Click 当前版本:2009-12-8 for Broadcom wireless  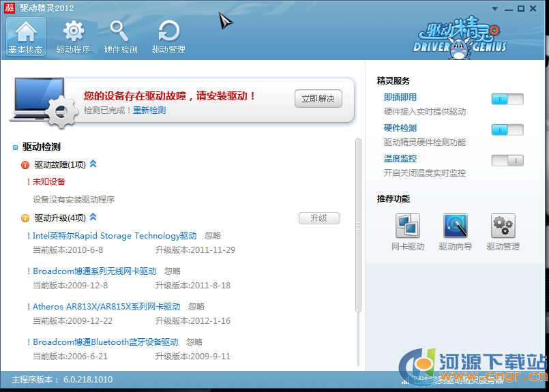[70, 286]
